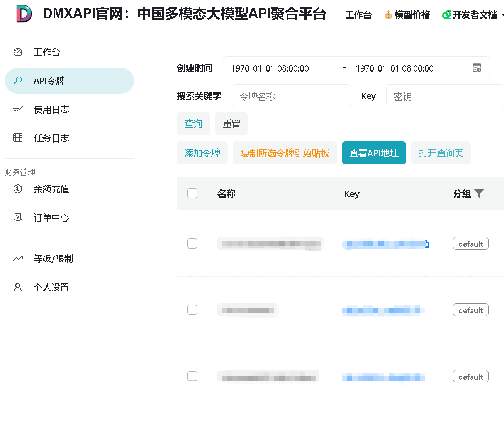Focus the 密钥 Key input field
The height and width of the screenshot is (421, 504).
[x=445, y=96]
